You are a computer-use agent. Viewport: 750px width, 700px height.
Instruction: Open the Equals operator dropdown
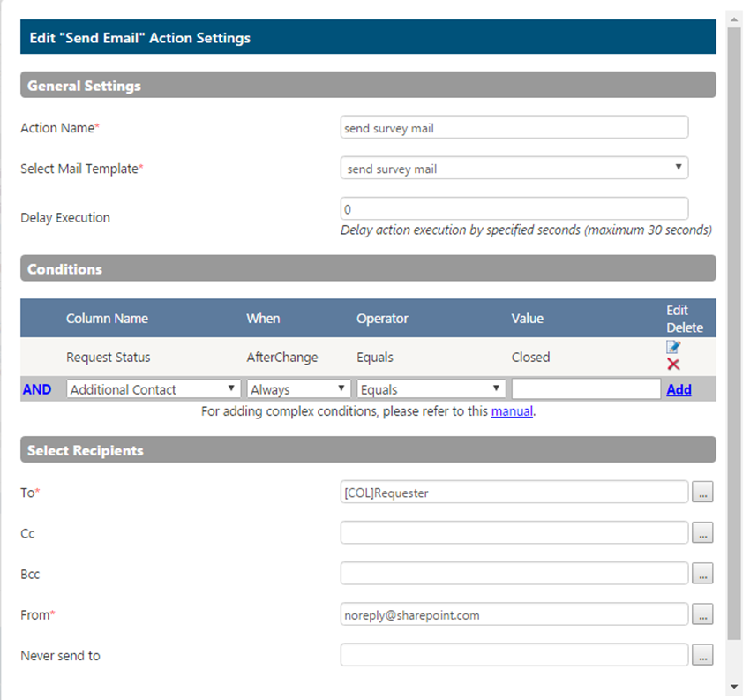tap(431, 389)
